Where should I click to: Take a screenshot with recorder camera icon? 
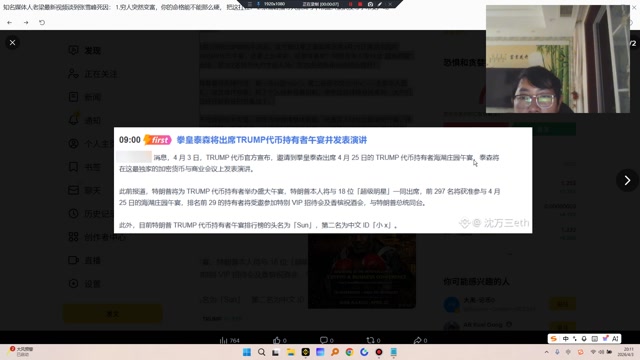pyautogui.click(x=370, y=4)
